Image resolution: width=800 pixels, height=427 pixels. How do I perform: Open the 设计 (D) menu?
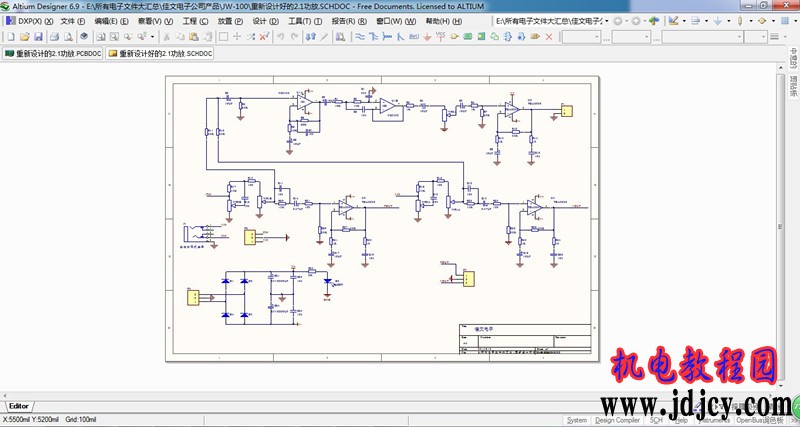tap(265, 21)
